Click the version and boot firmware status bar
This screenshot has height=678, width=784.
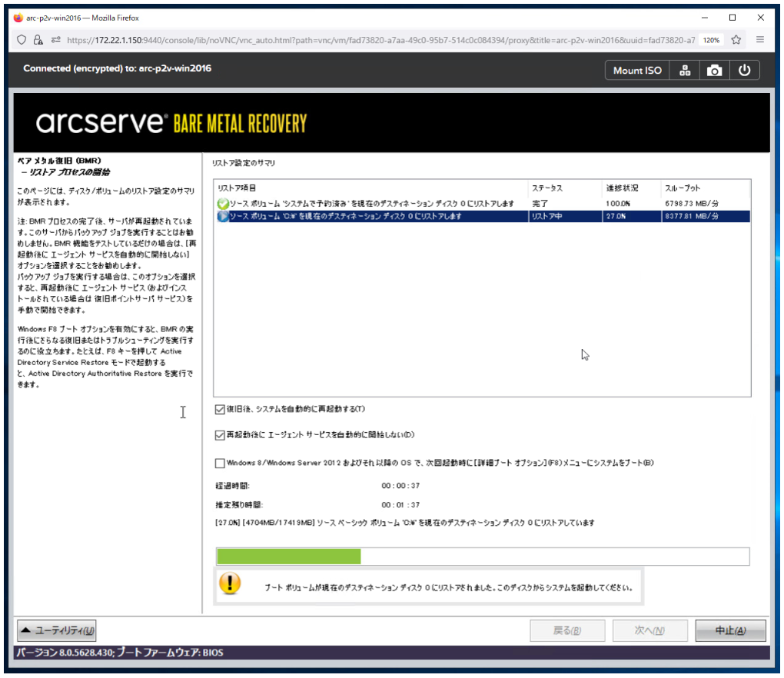coord(391,652)
